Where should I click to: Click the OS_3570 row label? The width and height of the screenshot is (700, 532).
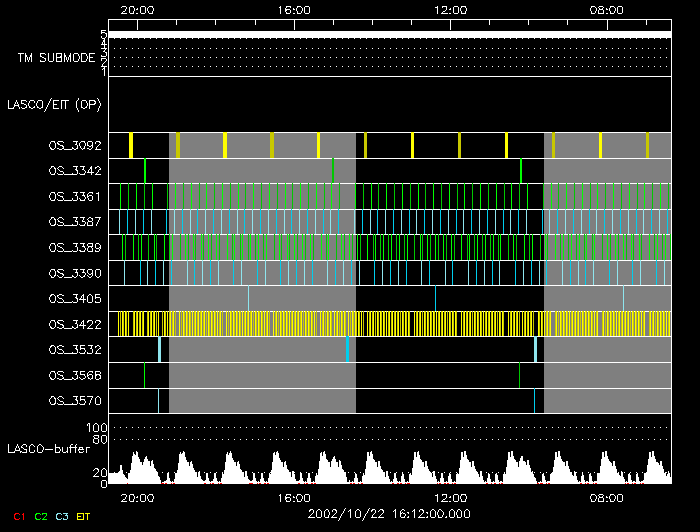click(x=74, y=401)
